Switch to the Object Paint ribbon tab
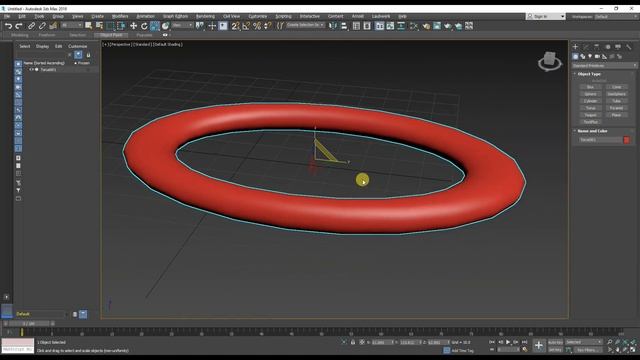This screenshot has width=640, height=360. click(x=111, y=35)
